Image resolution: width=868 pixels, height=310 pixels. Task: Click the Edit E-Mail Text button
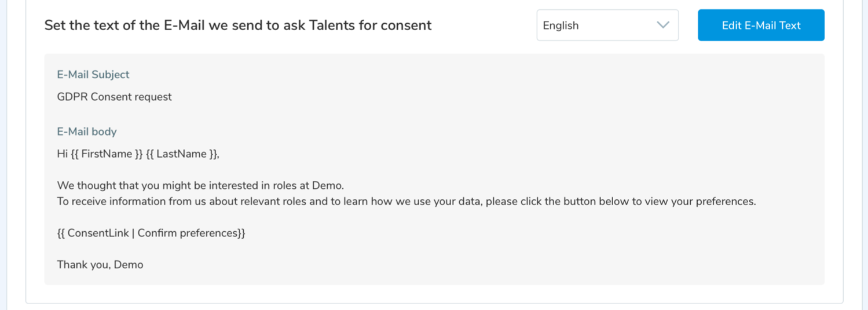[760, 25]
